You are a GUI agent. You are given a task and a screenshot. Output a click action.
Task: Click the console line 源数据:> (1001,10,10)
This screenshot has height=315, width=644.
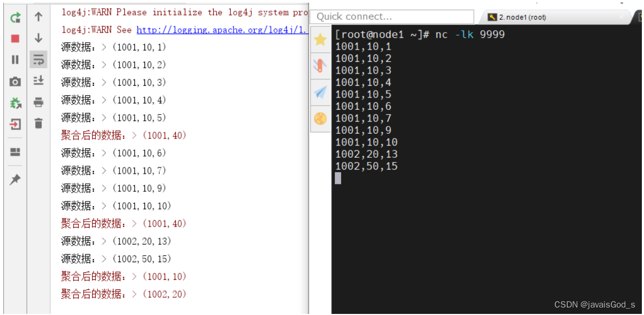click(116, 206)
